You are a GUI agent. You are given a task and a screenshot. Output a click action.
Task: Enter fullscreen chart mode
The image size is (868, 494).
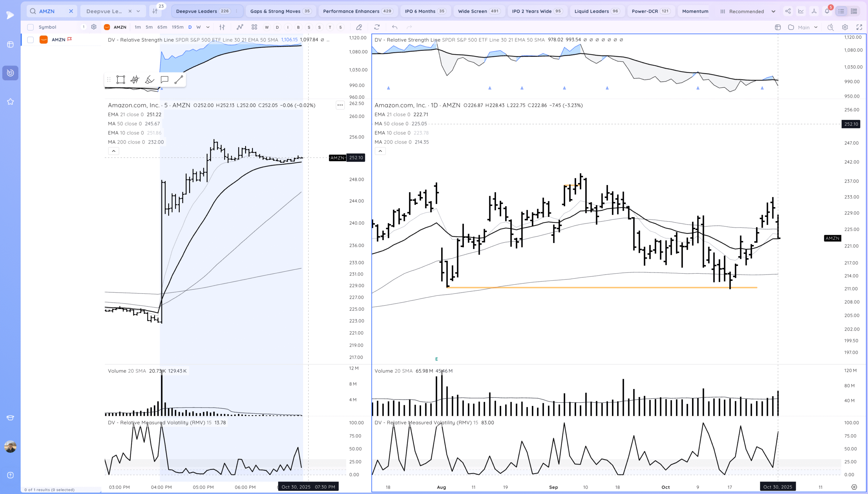click(x=859, y=27)
